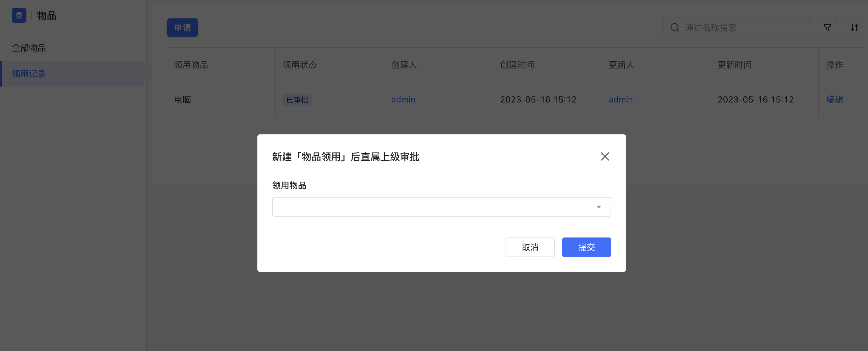Image resolution: width=868 pixels, height=351 pixels.
Task: Click the 创建时间 column header
Action: click(517, 65)
